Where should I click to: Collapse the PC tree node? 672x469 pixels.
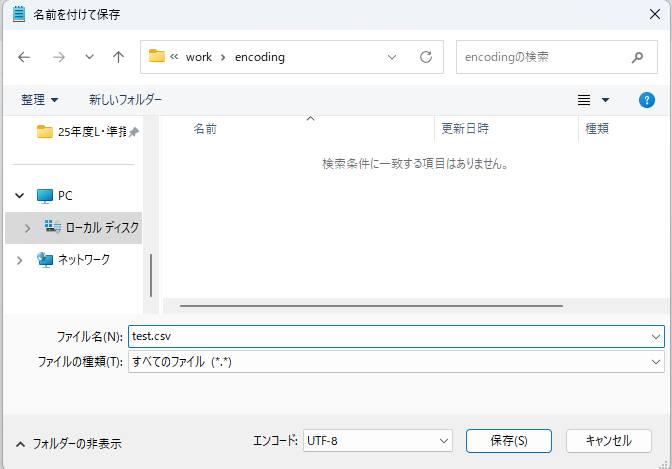pos(20,196)
